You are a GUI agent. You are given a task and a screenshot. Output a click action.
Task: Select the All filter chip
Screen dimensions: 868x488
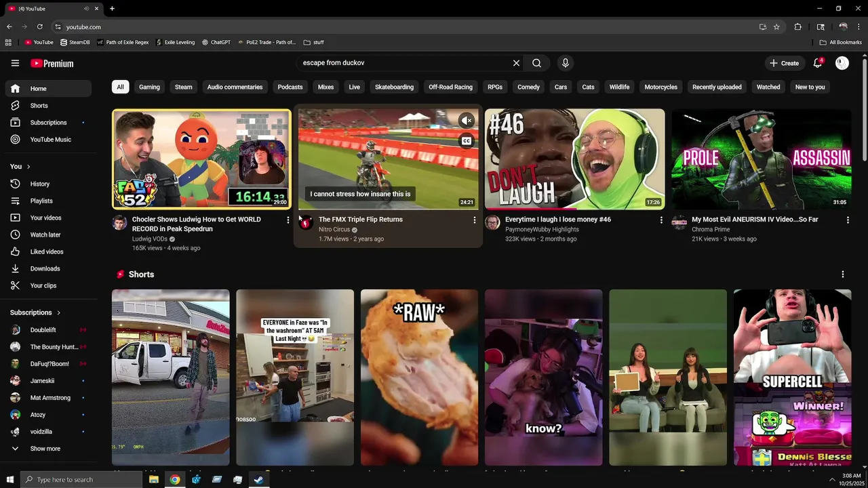tap(120, 87)
